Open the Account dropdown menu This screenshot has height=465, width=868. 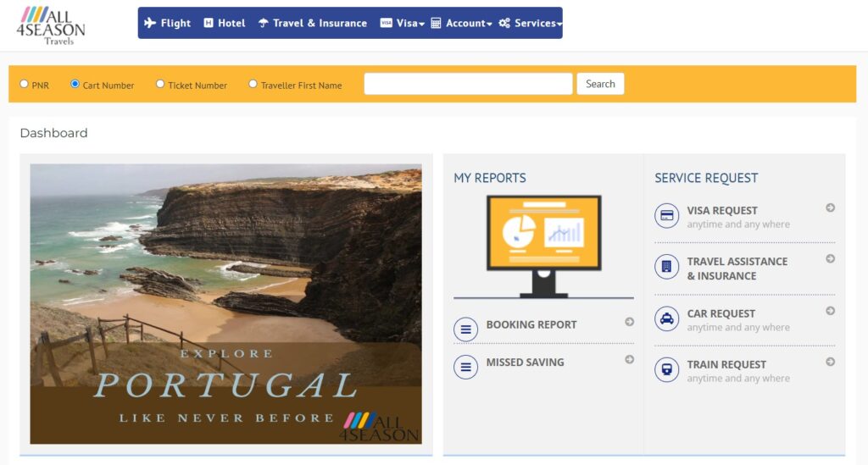pos(462,23)
